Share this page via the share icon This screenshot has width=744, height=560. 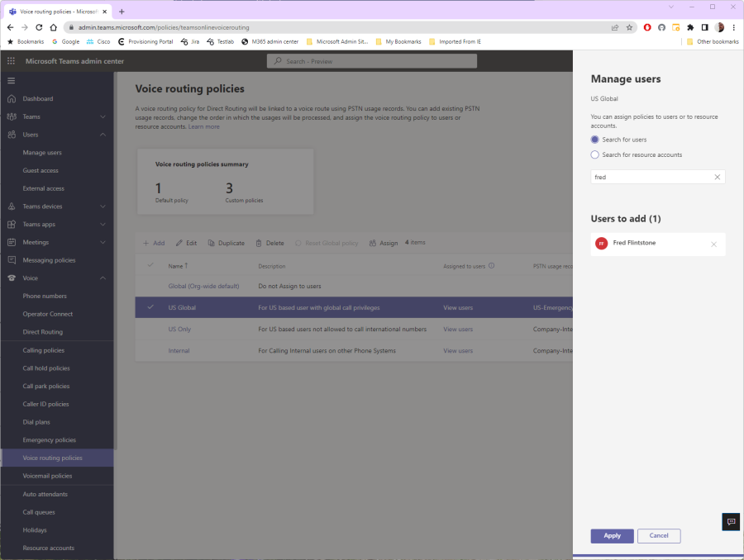pyautogui.click(x=615, y=27)
